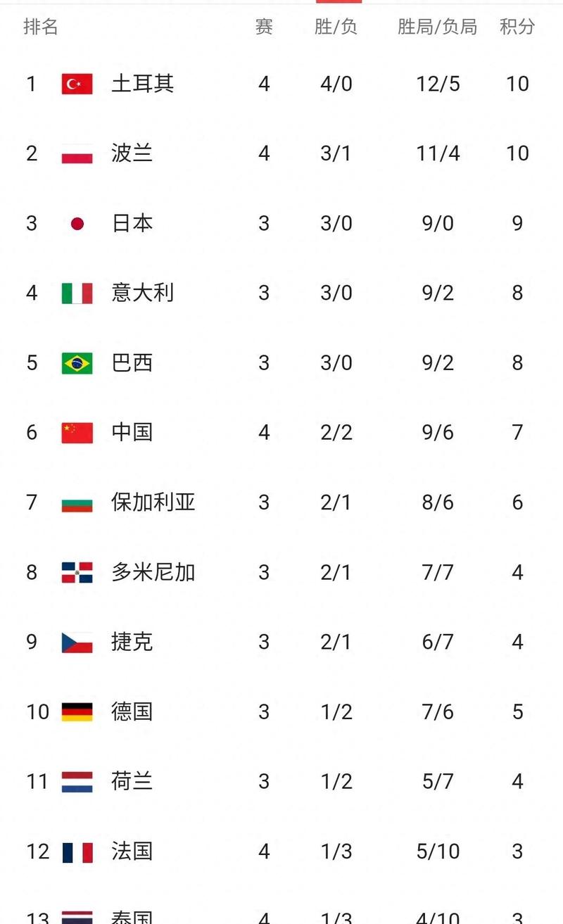563x924 pixels.
Task: Click the Dominican Republic flag icon
Action: 77,572
